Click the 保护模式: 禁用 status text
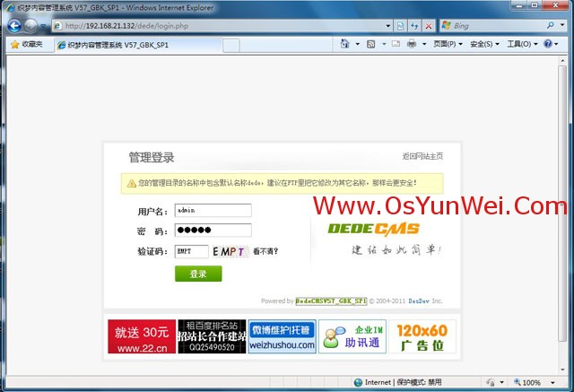This screenshot has height=392, width=574. [419, 382]
